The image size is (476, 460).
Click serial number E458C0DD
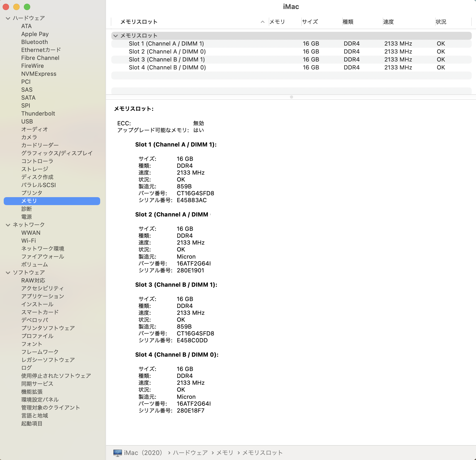click(192, 340)
